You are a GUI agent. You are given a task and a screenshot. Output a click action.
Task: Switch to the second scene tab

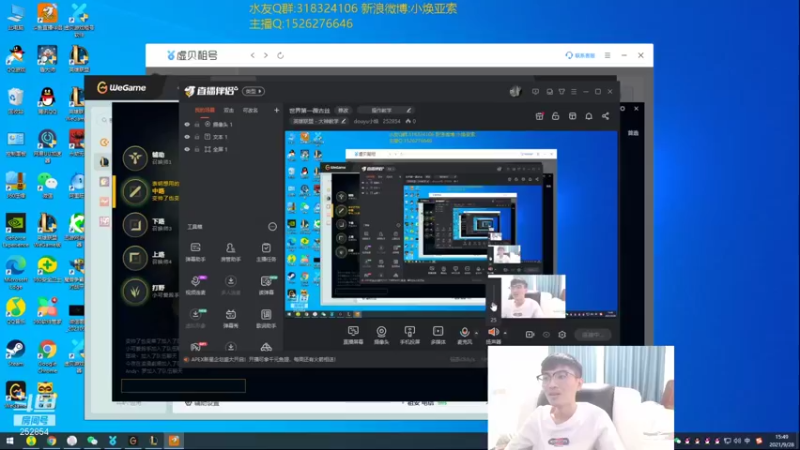point(229,110)
